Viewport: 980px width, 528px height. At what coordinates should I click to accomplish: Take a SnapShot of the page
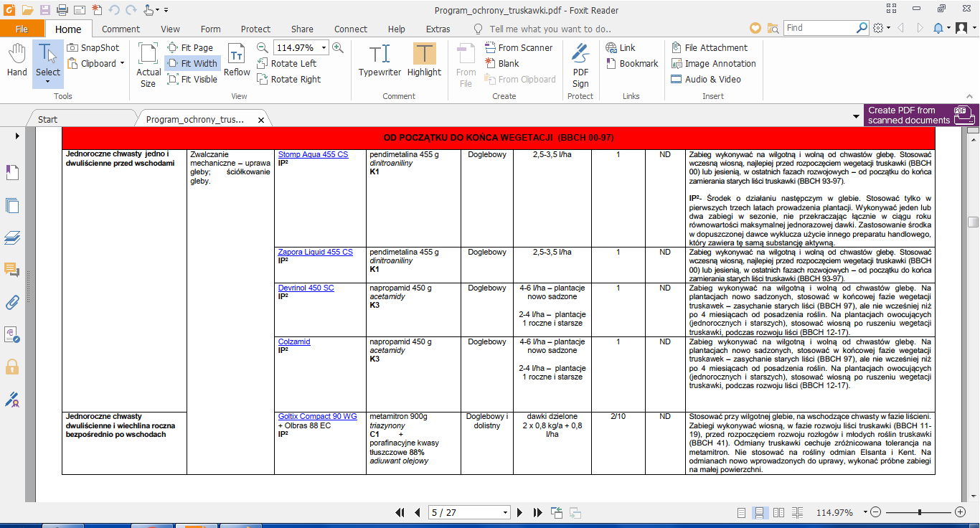[x=93, y=47]
